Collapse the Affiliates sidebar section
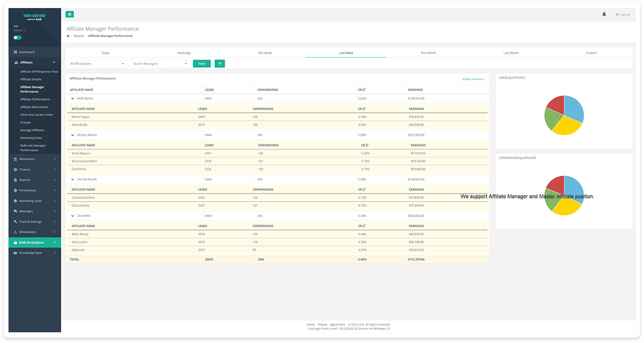The width and height of the screenshot is (644, 343). click(34, 62)
